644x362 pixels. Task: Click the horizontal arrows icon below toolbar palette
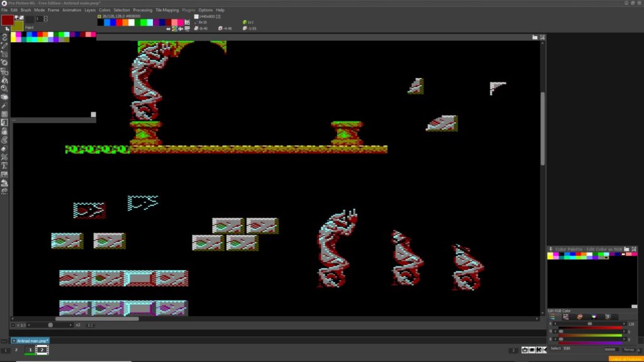pos(169,29)
